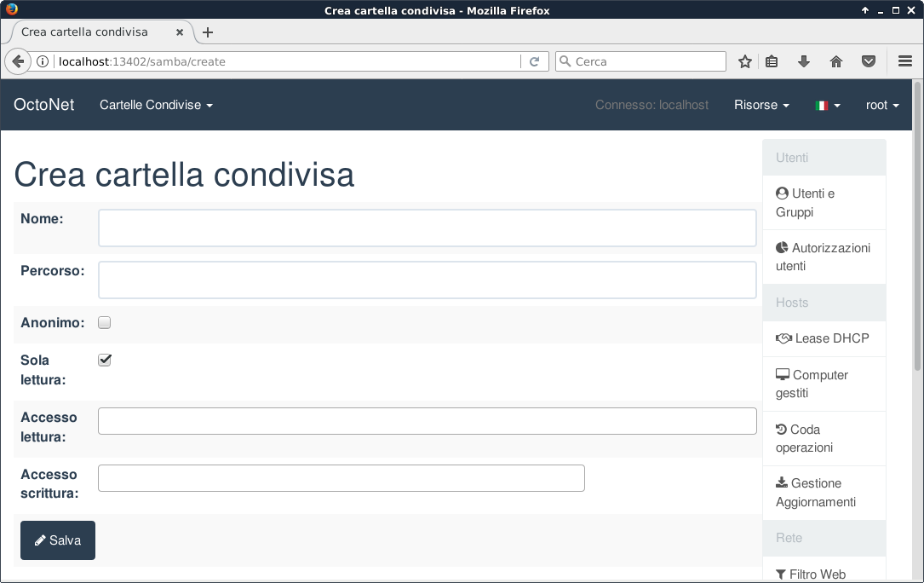924x583 pixels.
Task: Close the Crea cartella condivisa tab
Action: (180, 32)
